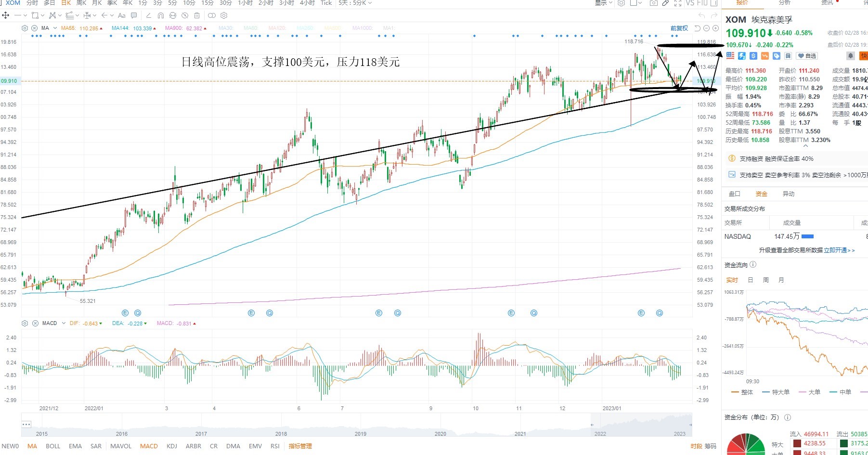The image size is (868, 455).
Task: Zoom in chart with plus circle
Action: click(715, 28)
